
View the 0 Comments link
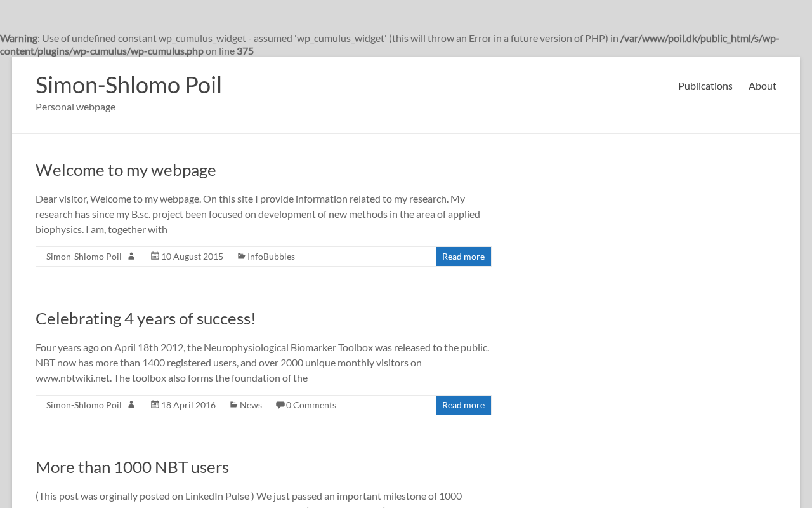(x=311, y=405)
